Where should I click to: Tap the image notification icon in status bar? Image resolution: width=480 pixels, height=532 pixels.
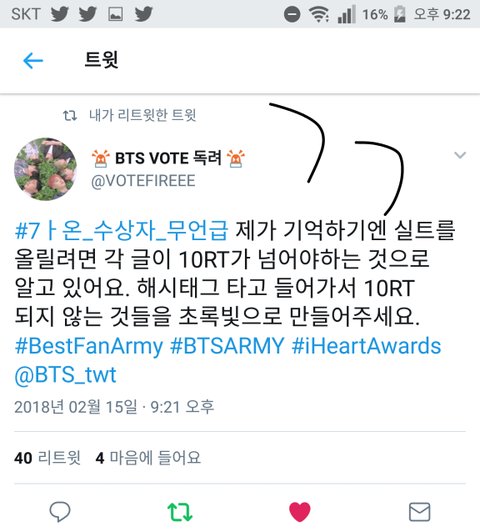(x=115, y=14)
